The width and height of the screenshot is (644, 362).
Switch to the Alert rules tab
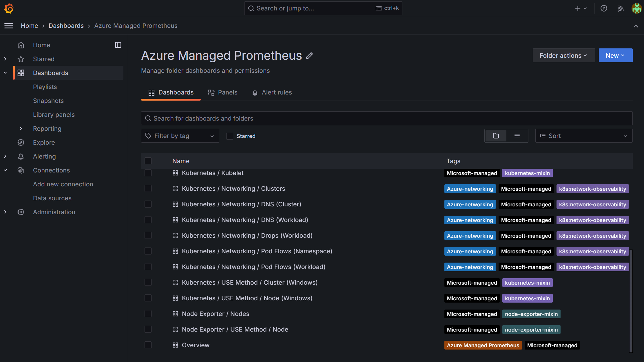pos(276,92)
